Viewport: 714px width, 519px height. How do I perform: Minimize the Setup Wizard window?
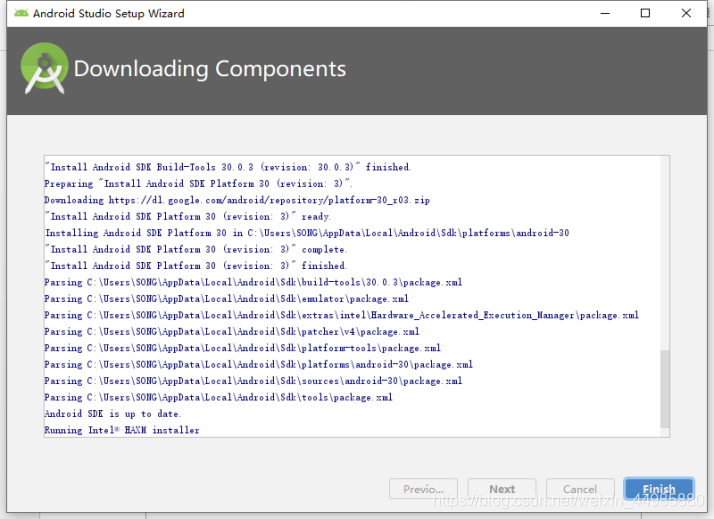[x=602, y=14]
